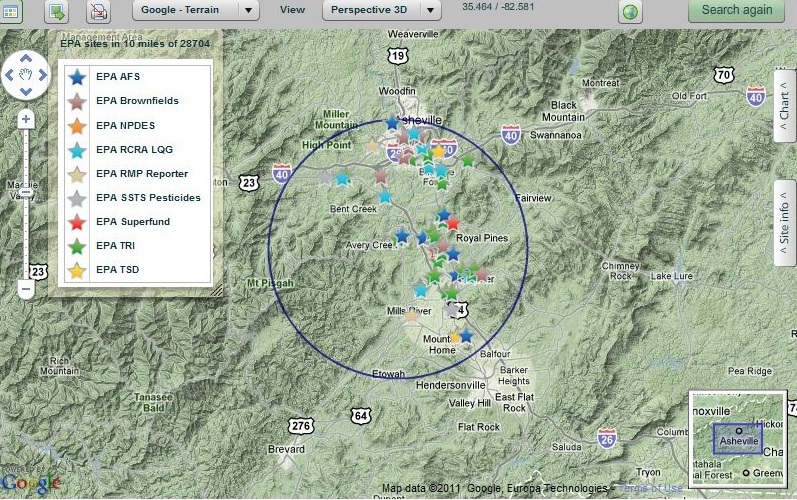Zoom in with the plus button

click(26, 120)
